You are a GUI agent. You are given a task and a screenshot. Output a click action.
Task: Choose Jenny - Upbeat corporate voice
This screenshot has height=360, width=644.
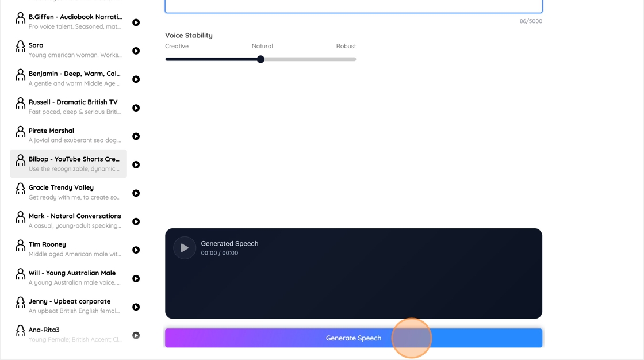(70, 301)
